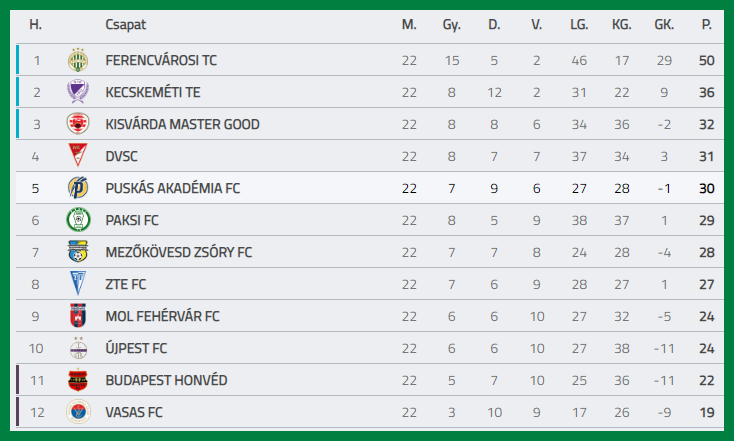Screen dimensions: 734x441
Task: Click the Újpest FC club crest
Action: (x=78, y=348)
